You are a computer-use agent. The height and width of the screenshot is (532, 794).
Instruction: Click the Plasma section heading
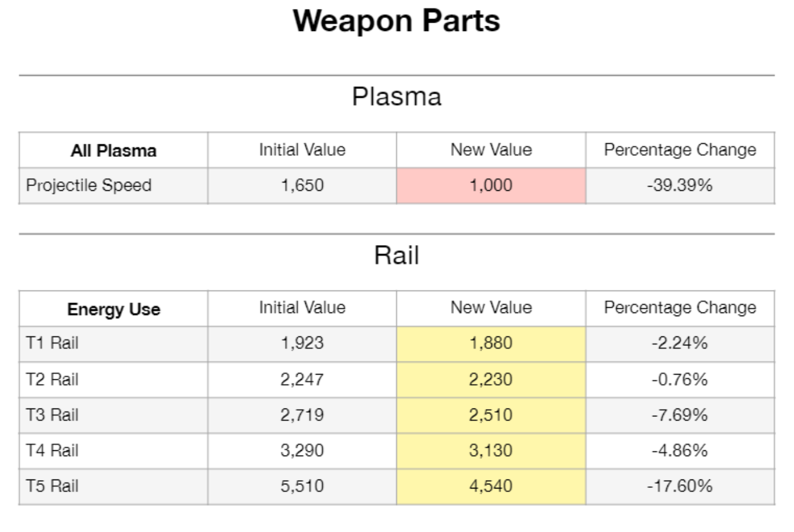pyautogui.click(x=397, y=97)
